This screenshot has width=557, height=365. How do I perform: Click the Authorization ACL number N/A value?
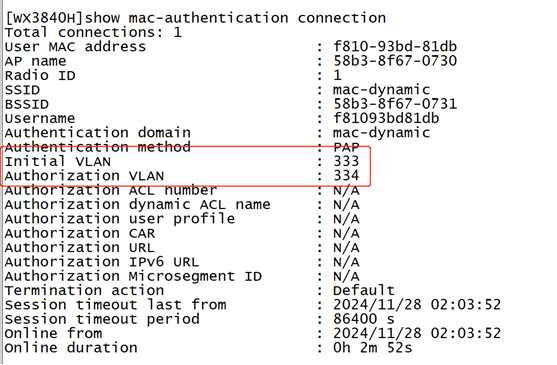pyautogui.click(x=346, y=190)
